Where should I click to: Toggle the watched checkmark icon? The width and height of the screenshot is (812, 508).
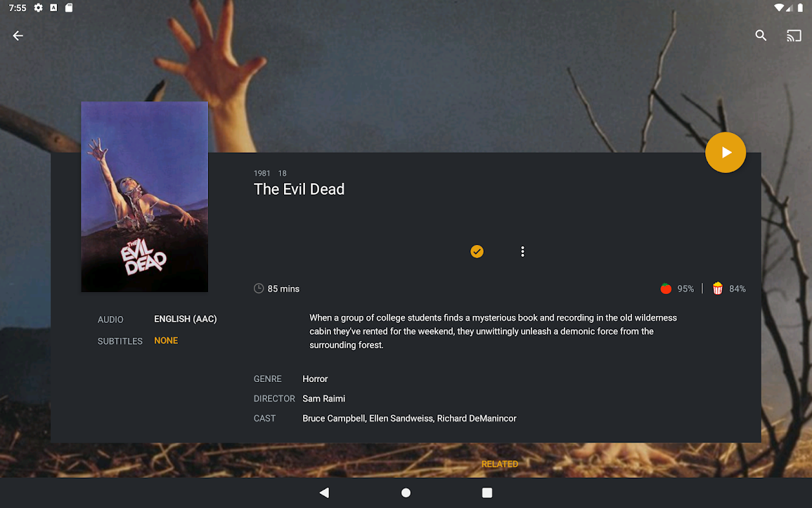click(x=477, y=251)
